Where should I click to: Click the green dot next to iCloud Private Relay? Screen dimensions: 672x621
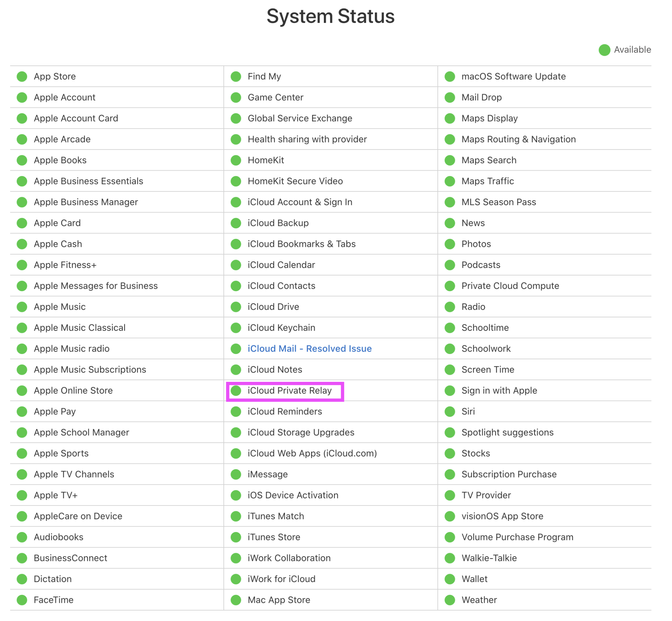(236, 391)
